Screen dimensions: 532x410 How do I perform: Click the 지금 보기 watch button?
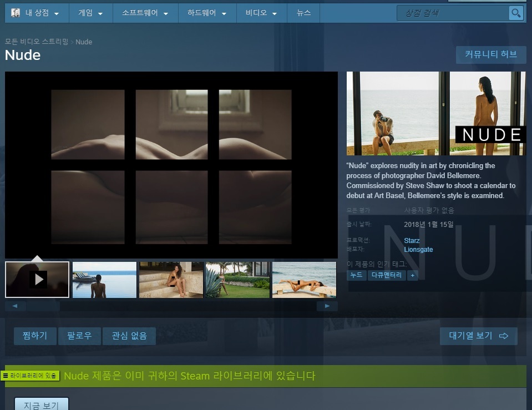click(42, 404)
